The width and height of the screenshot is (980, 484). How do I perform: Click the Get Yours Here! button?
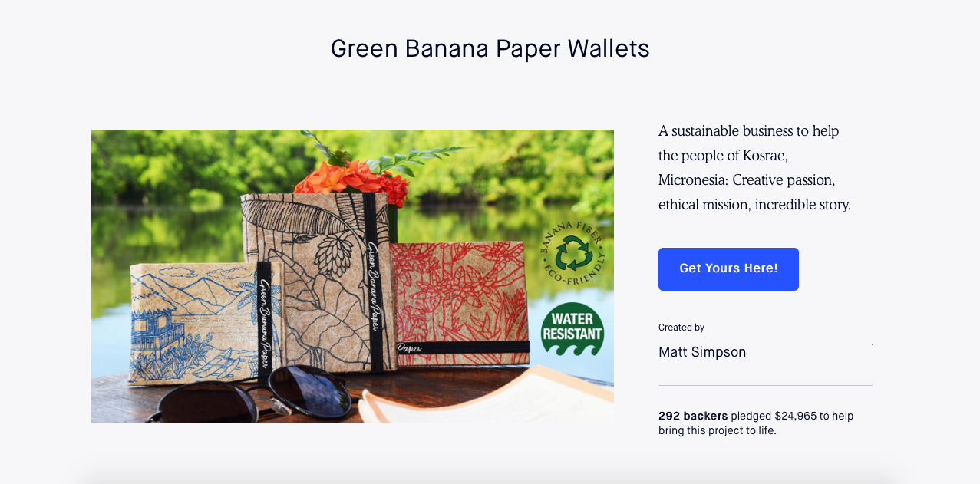click(x=728, y=269)
